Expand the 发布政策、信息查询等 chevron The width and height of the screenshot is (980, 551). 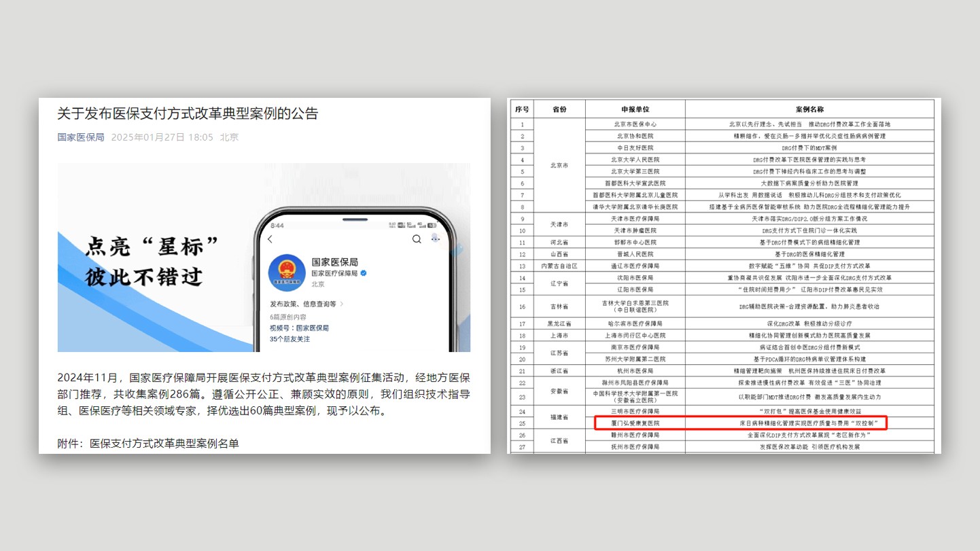point(341,304)
